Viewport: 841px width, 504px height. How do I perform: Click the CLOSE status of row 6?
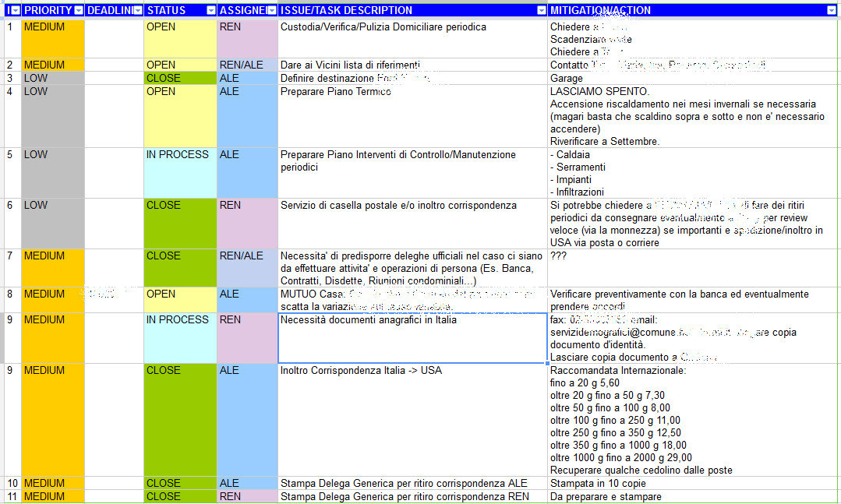click(180, 224)
